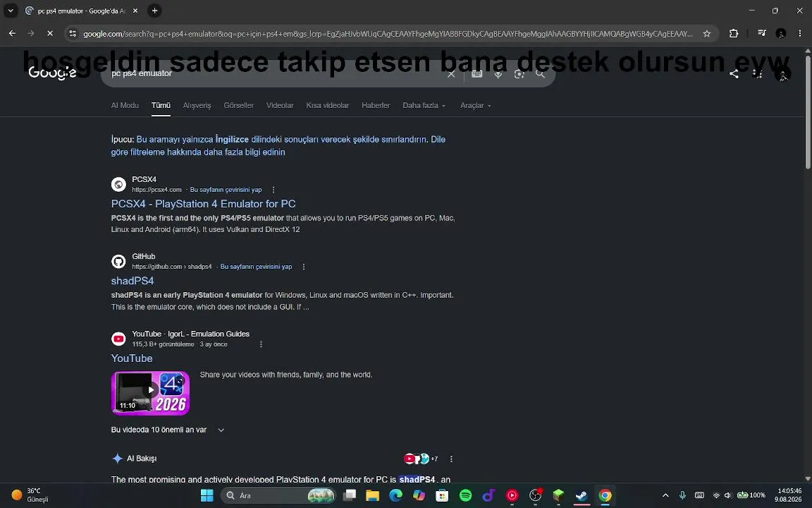Open the YouTube result title link

point(132,358)
